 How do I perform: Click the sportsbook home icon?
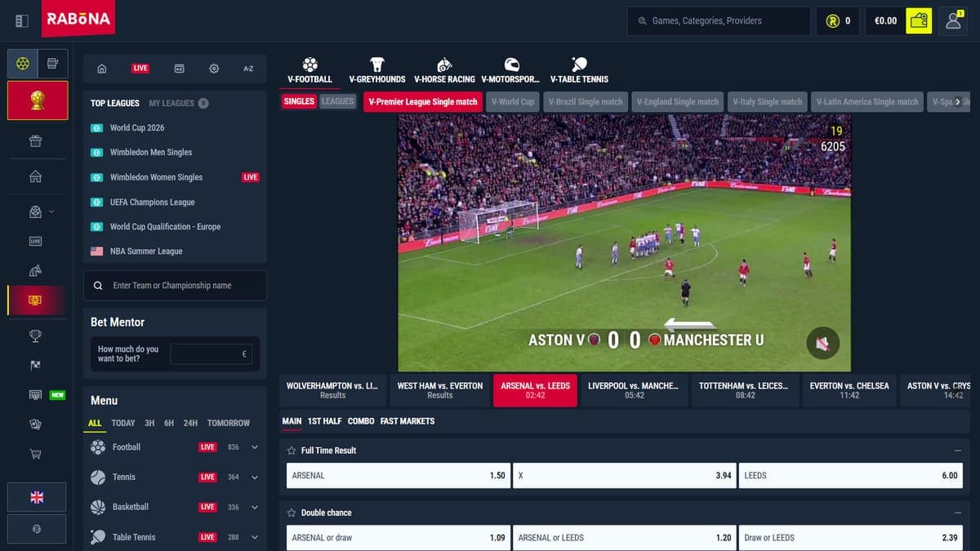click(102, 69)
